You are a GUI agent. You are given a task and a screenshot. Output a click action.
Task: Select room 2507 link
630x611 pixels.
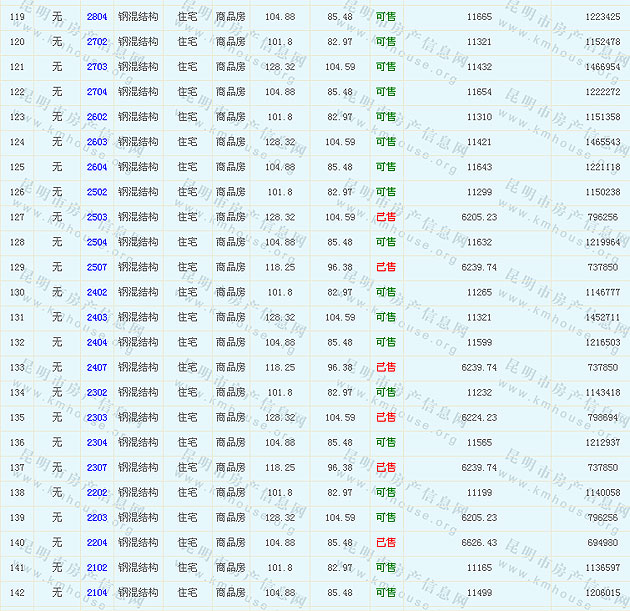tap(97, 267)
